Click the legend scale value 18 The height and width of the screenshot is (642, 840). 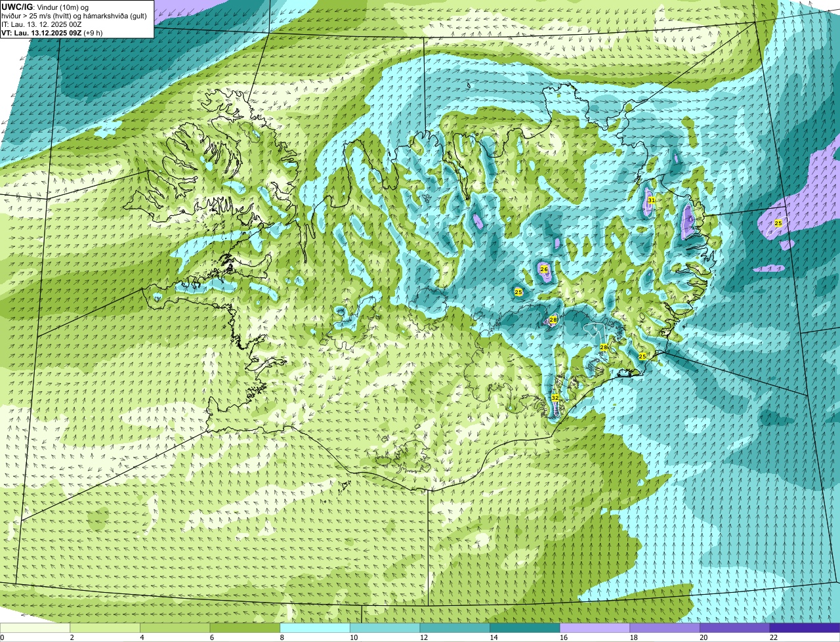pyautogui.click(x=634, y=637)
